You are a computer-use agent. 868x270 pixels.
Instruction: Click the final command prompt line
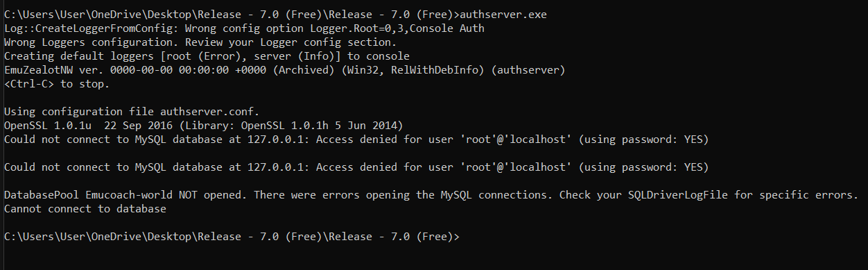tap(232, 237)
